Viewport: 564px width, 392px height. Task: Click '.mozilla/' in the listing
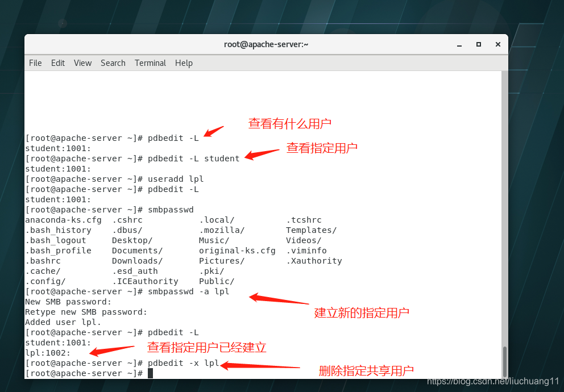coord(222,230)
